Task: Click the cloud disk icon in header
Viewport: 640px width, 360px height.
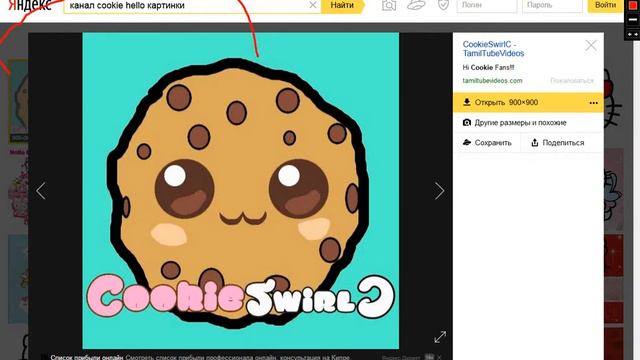Action: [x=416, y=5]
